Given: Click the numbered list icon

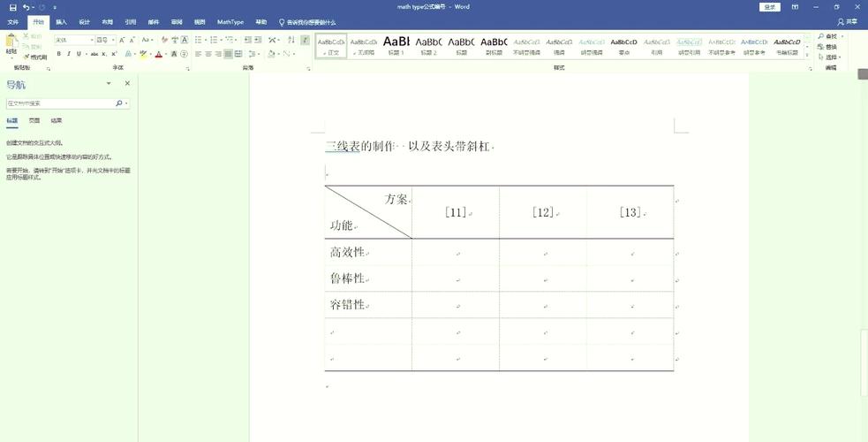Looking at the screenshot, I should pyautogui.click(x=213, y=40).
